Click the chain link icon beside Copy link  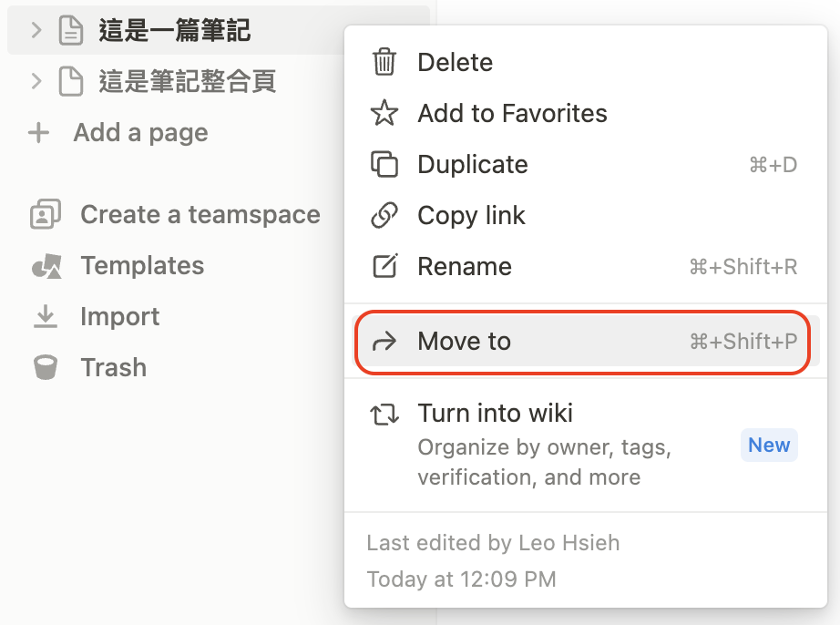pyautogui.click(x=384, y=215)
